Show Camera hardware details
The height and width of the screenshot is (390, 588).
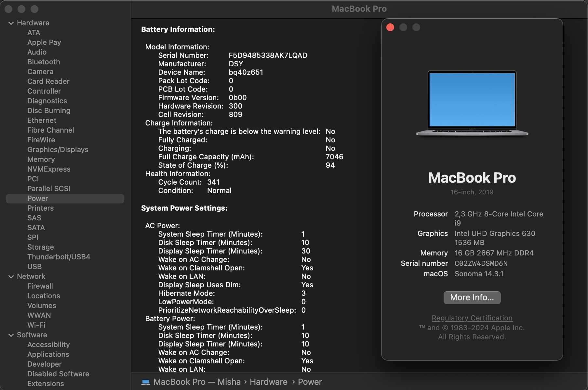point(40,71)
